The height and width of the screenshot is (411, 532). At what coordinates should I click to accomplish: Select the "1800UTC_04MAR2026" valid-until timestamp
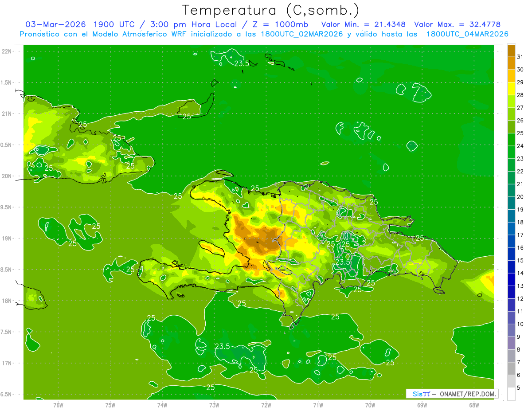click(467, 34)
